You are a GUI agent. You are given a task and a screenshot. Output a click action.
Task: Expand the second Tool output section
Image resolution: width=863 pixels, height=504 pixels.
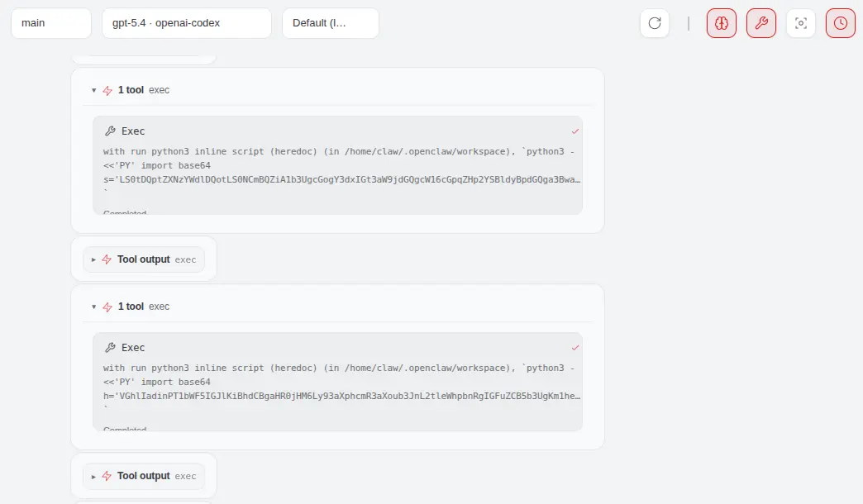(x=94, y=476)
